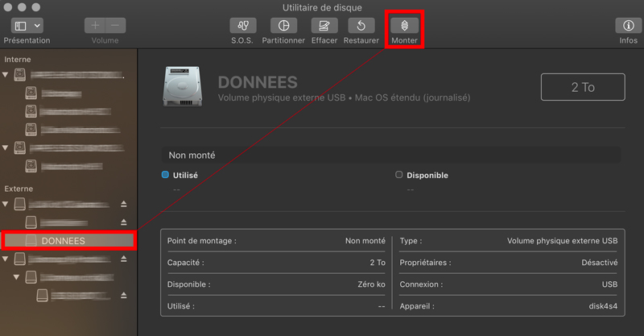Collapse the first external disk tree
Viewport: 644px width, 336px height.
point(7,205)
